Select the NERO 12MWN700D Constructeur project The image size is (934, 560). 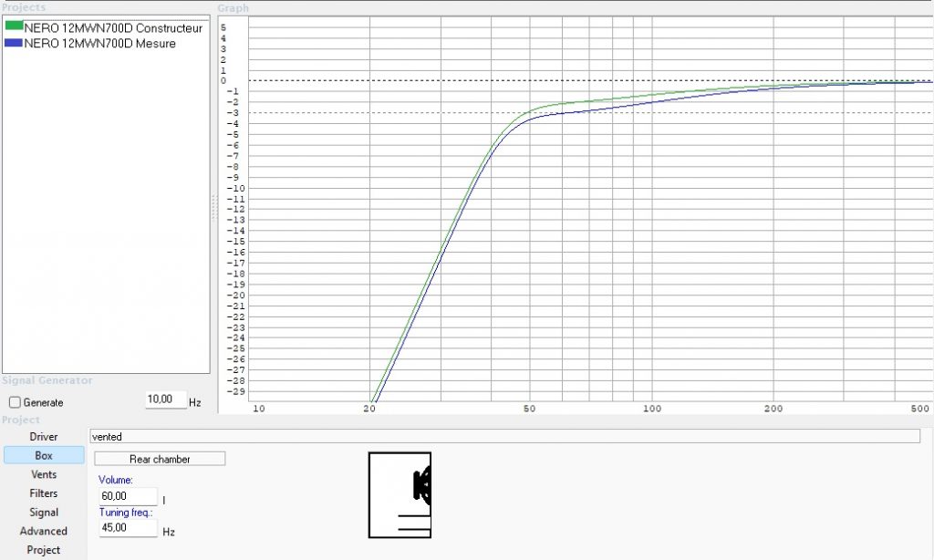pos(115,28)
